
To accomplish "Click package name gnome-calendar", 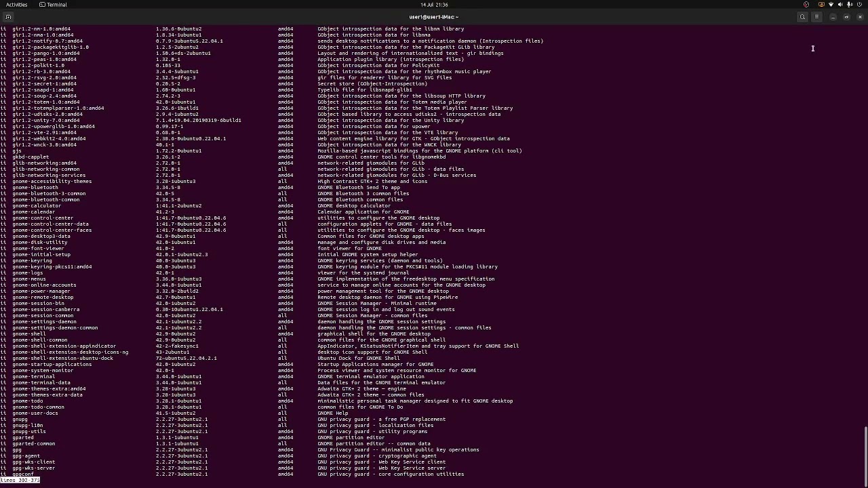I will pos(33,212).
